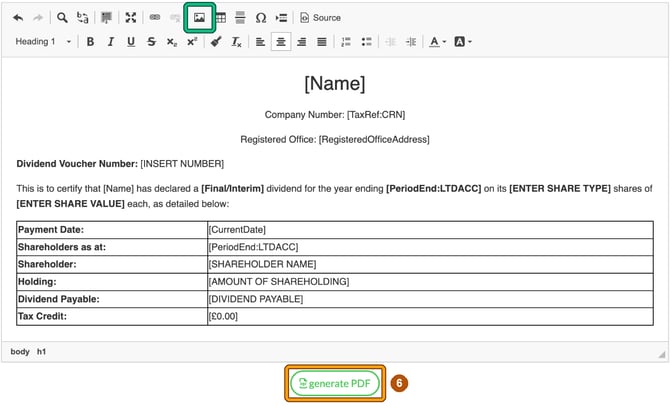The width and height of the screenshot is (670, 406).
Task: Click the Payment Date: label cell
Action: click(112, 230)
